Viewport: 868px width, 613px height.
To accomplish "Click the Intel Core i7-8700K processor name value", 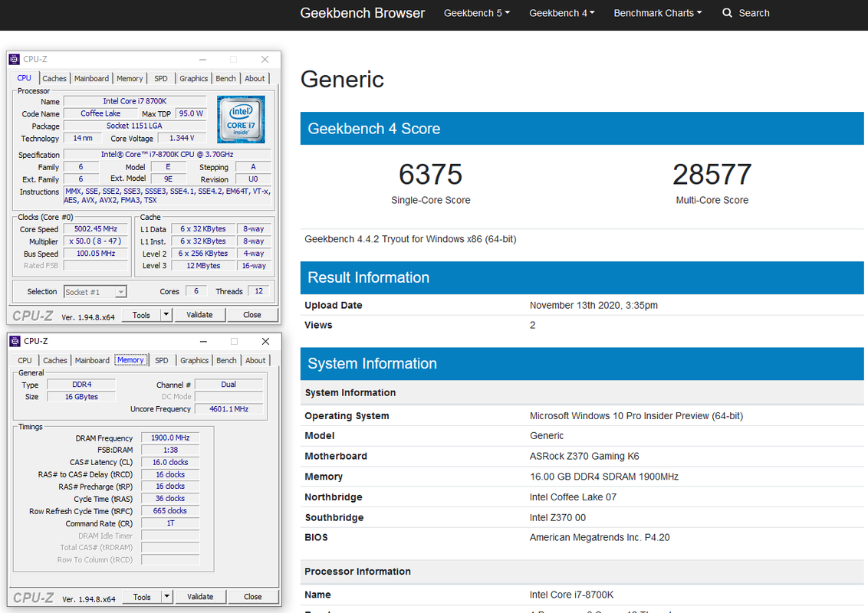I will [x=571, y=595].
